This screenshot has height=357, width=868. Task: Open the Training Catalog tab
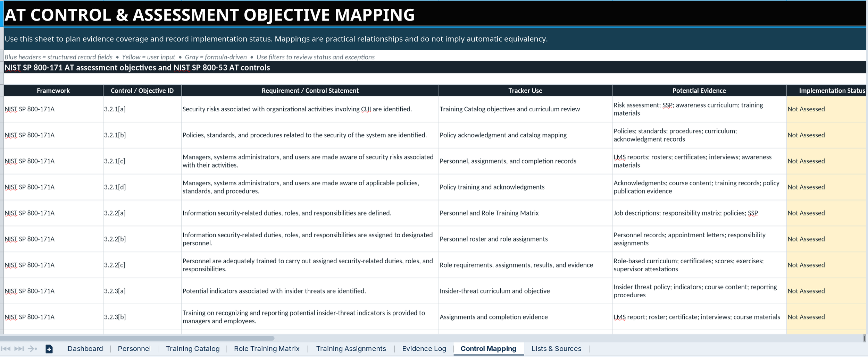pos(193,349)
